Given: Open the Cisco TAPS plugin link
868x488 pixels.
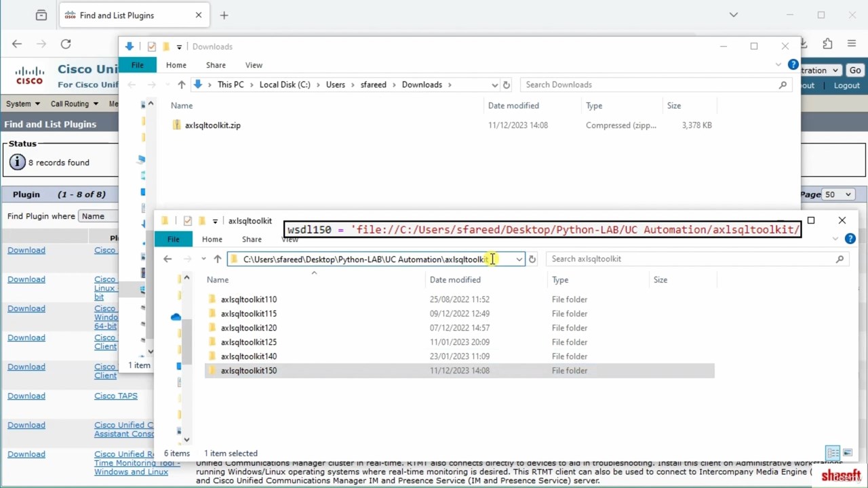Looking at the screenshot, I should click(116, 396).
